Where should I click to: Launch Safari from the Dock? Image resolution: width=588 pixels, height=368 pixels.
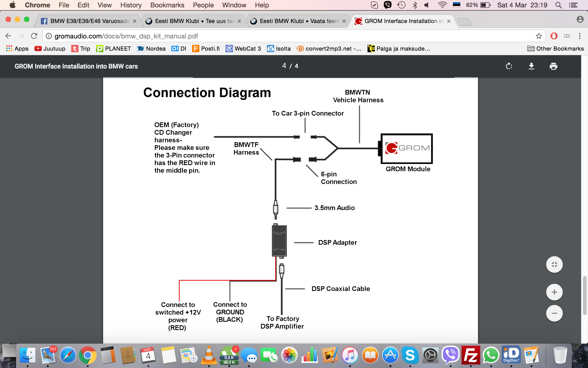pos(68,355)
